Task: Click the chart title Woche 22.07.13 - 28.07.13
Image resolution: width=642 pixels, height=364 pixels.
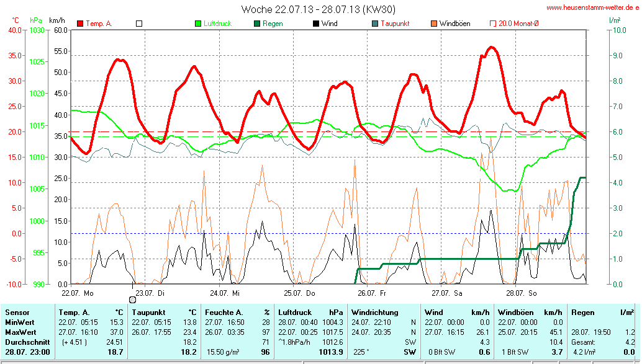Action: pos(318,9)
